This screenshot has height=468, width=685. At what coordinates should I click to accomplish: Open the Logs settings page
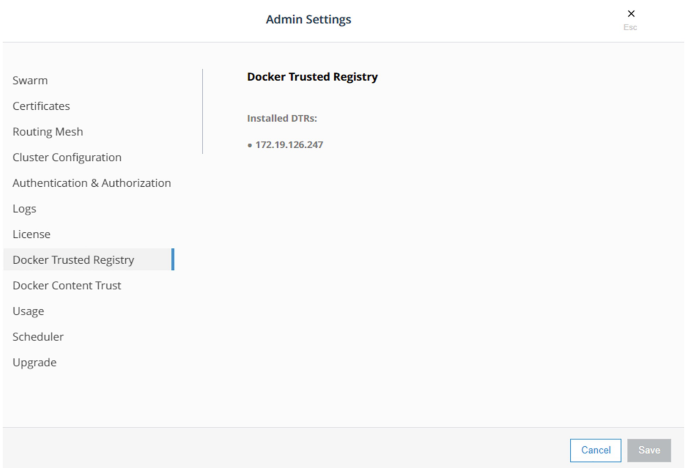(24, 209)
